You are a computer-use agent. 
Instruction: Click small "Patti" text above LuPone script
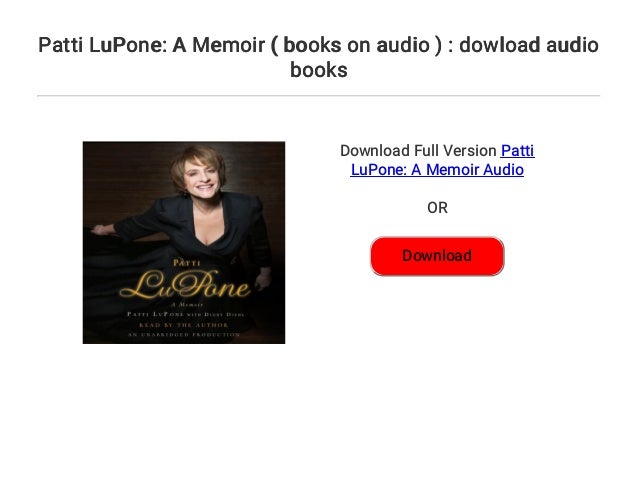pyautogui.click(x=187, y=262)
